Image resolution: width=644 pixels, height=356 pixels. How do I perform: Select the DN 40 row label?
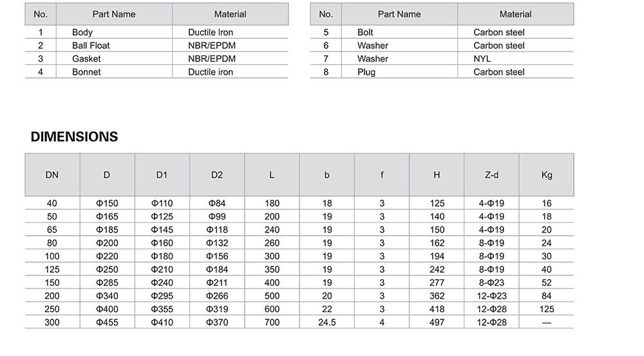[x=52, y=203]
